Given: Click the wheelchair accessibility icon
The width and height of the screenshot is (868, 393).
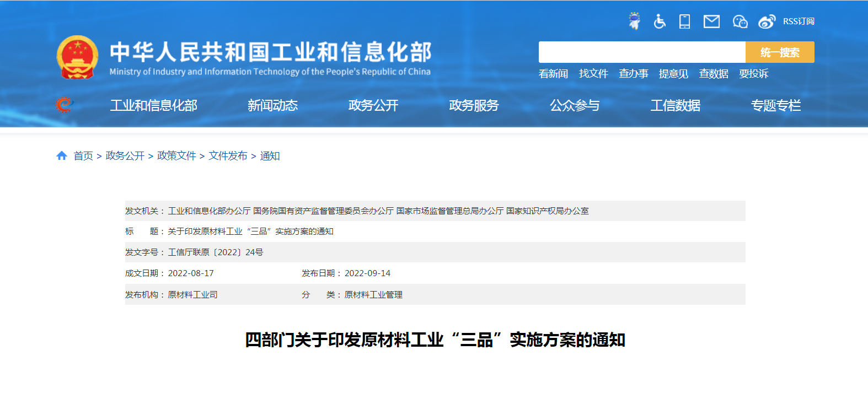Looking at the screenshot, I should click(x=660, y=21).
